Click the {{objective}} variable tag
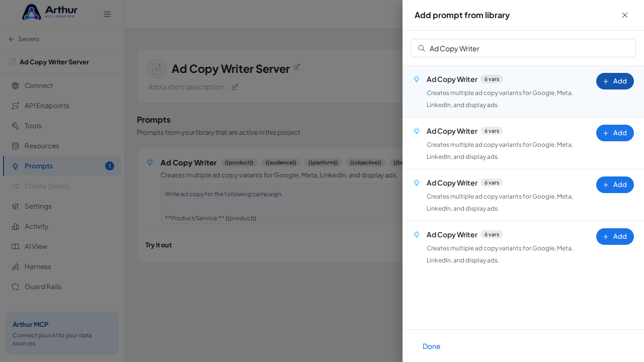The width and height of the screenshot is (644, 362). click(366, 162)
